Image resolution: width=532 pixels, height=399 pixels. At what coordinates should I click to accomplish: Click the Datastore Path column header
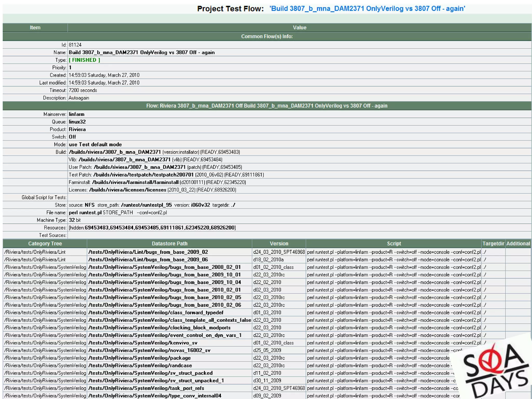point(169,243)
